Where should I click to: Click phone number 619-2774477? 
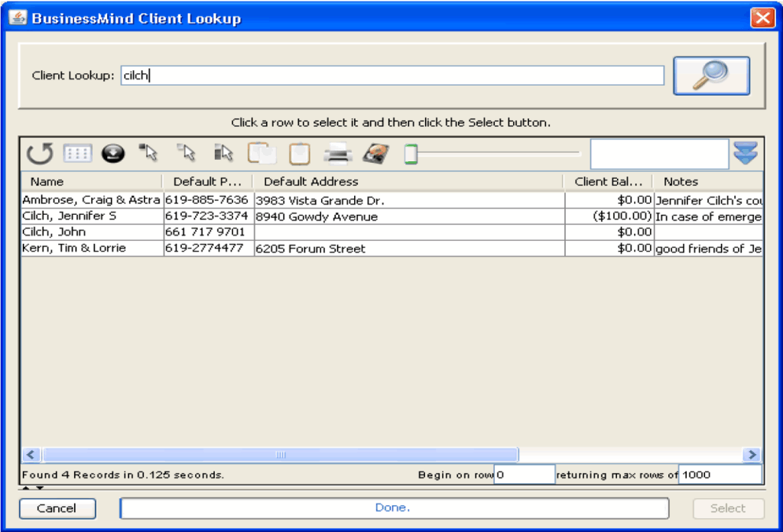(204, 248)
